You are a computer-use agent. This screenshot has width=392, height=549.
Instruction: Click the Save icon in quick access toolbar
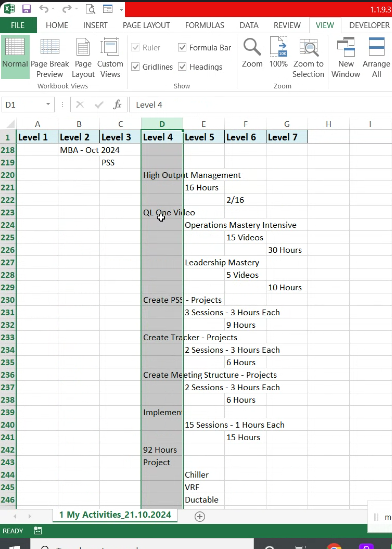click(26, 9)
